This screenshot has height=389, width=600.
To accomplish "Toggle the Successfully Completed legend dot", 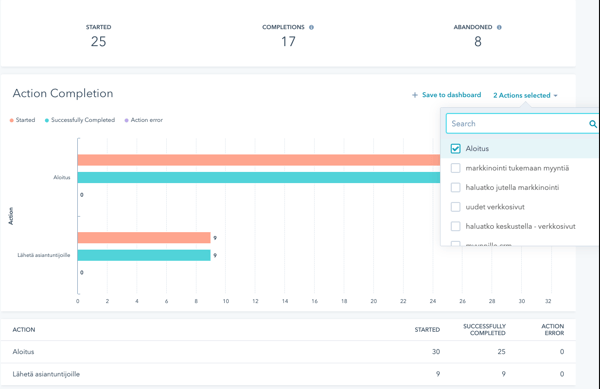I will coord(47,120).
